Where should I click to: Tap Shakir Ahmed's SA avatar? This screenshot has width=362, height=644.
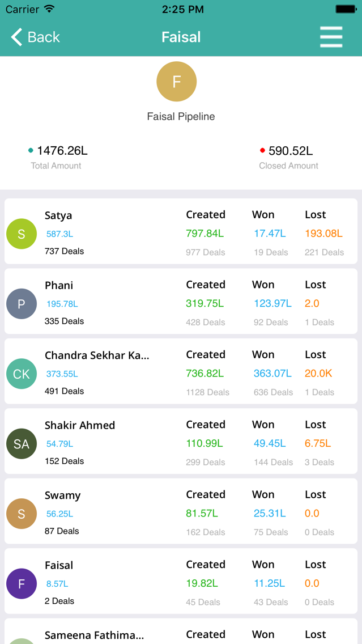(x=22, y=444)
